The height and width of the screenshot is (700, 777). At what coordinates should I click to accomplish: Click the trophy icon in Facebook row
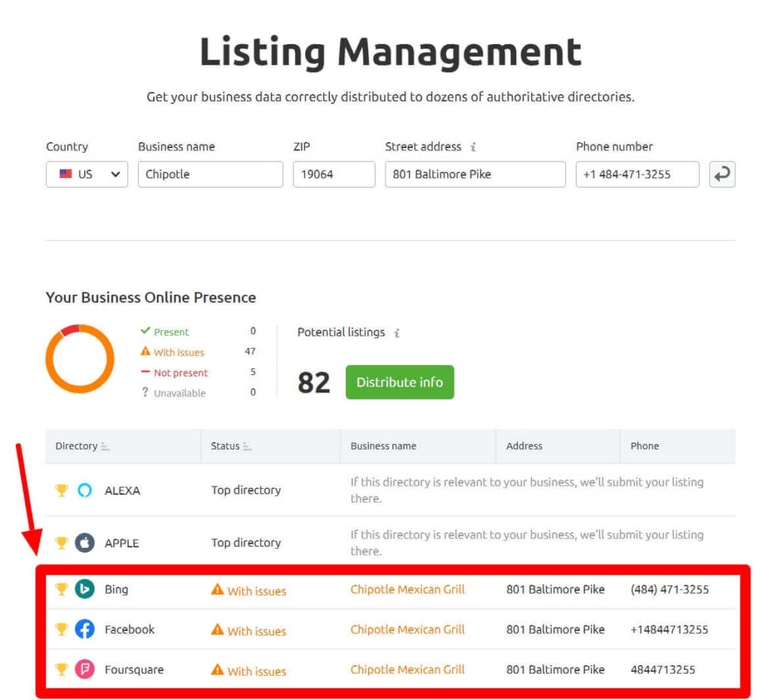click(61, 629)
